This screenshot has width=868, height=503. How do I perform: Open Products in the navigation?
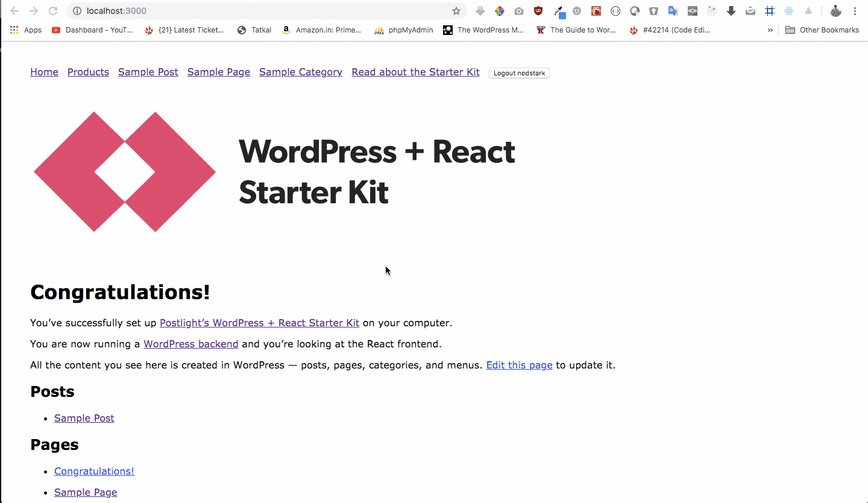[x=88, y=72]
